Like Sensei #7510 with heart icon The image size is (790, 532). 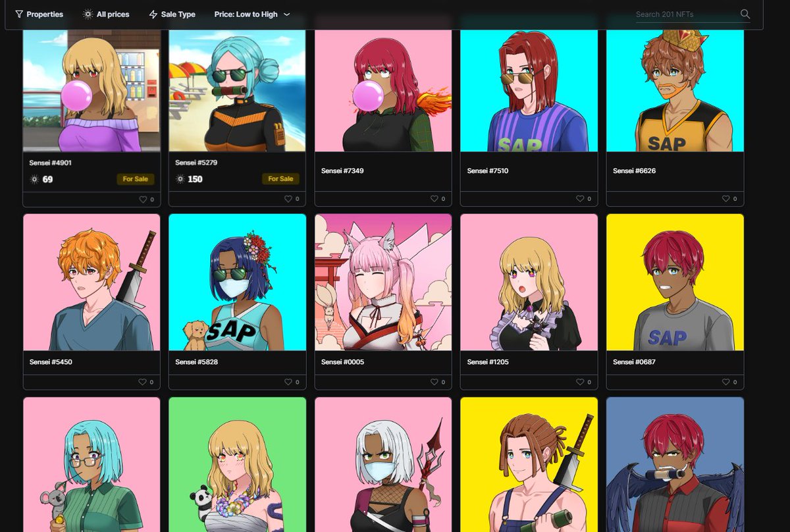tap(580, 199)
